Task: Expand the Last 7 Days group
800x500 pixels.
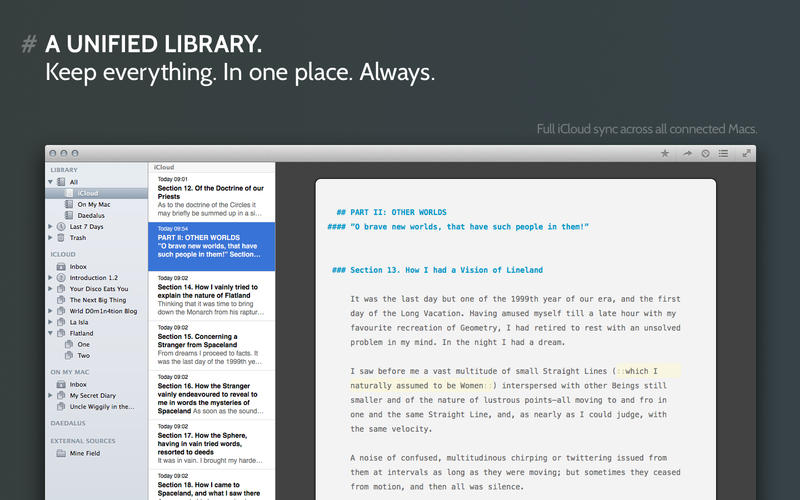Action: 51,227
